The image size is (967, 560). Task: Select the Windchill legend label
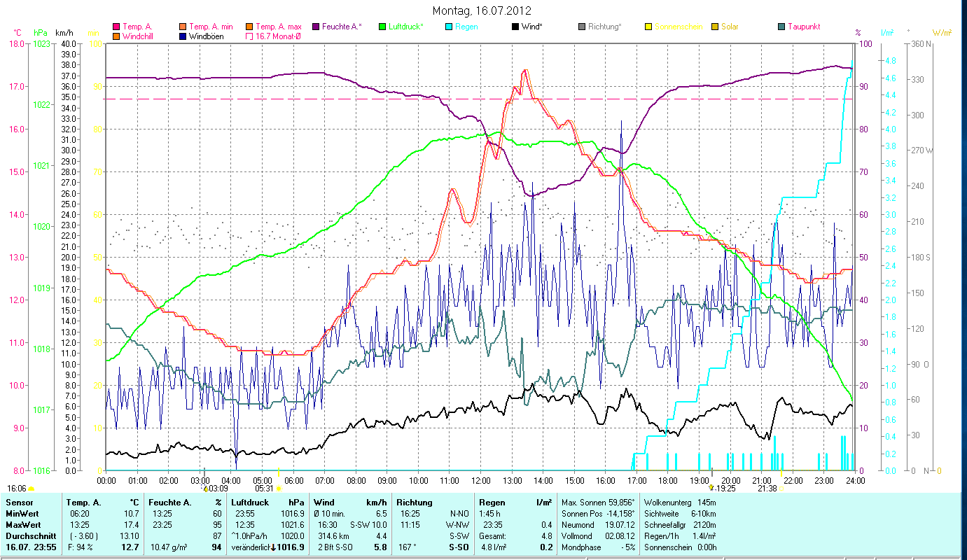pos(139,36)
